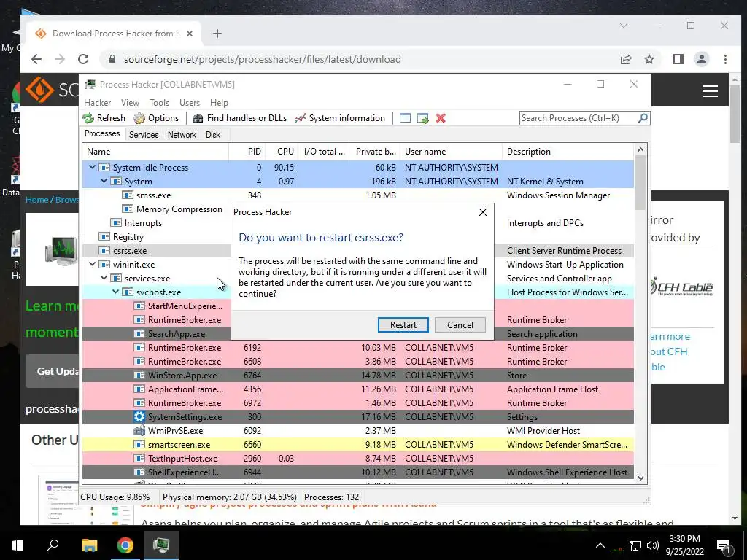
Task: Click Chrome share page icon
Action: (626, 59)
